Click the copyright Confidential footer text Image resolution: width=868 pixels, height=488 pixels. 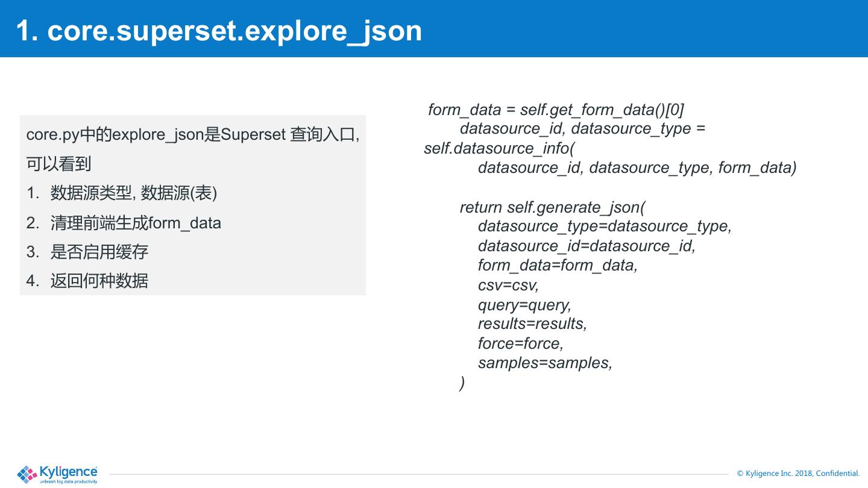pyautogui.click(x=798, y=474)
